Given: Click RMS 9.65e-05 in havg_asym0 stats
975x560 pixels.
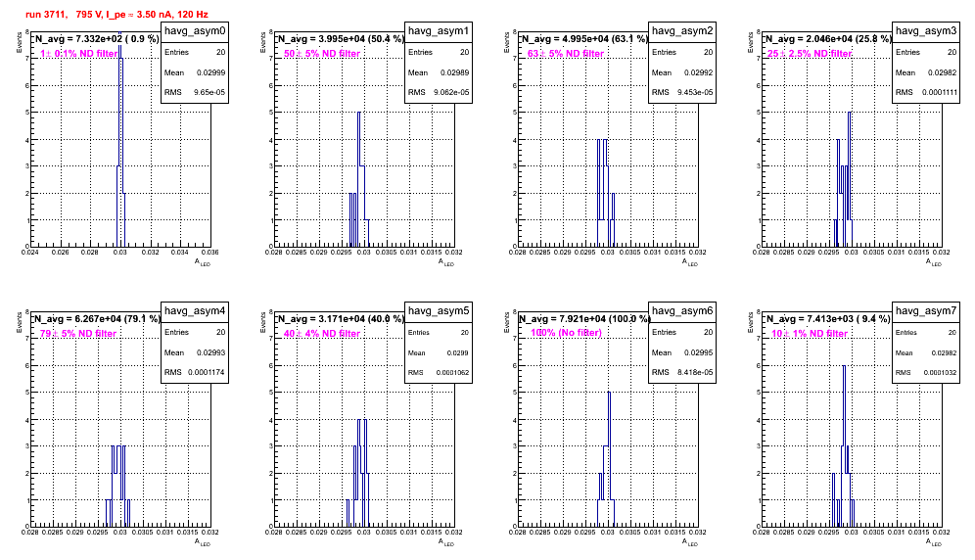Looking at the screenshot, I should coord(195,92).
